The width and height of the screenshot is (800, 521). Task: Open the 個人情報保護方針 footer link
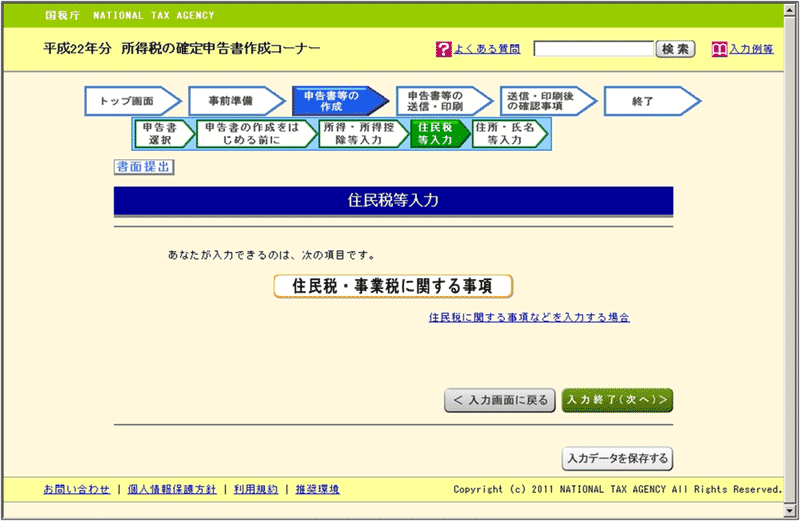[x=170, y=489]
